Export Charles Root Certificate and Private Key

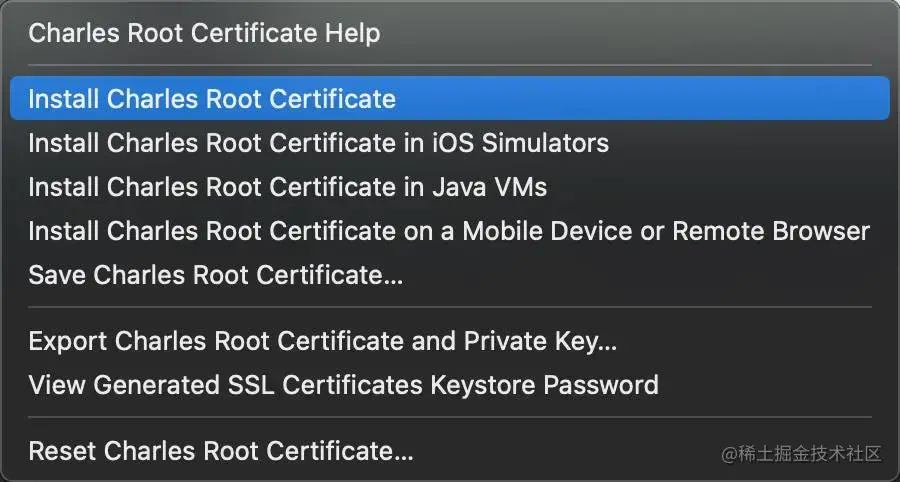pyautogui.click(x=449, y=341)
